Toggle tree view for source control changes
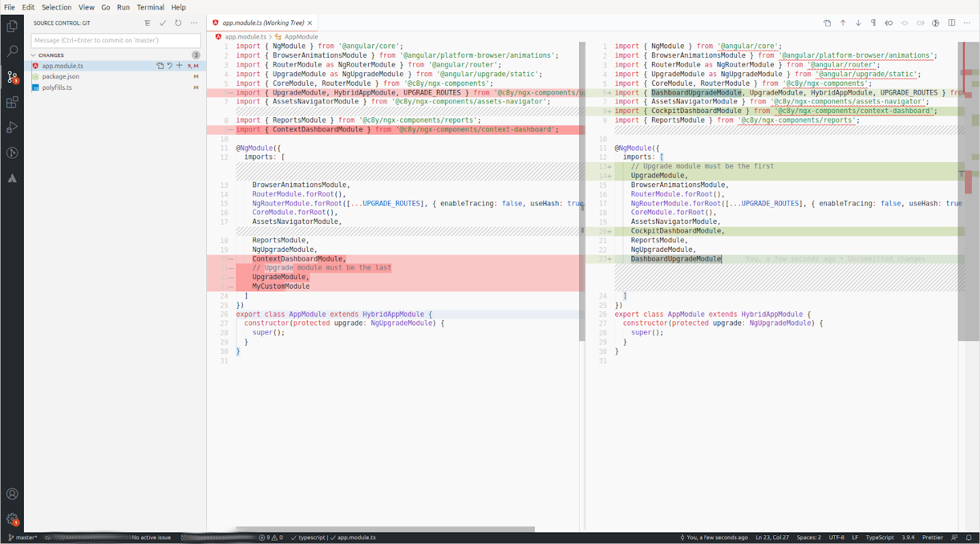This screenshot has height=544, width=980. pyautogui.click(x=147, y=22)
